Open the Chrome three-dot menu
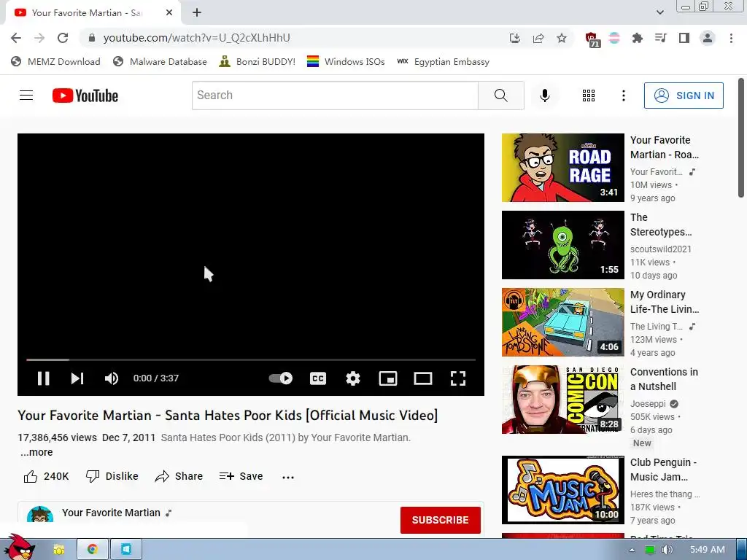 coord(731,38)
